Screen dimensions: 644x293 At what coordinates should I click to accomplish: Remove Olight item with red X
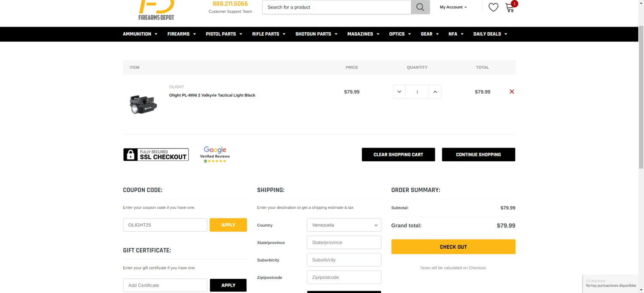tap(512, 92)
